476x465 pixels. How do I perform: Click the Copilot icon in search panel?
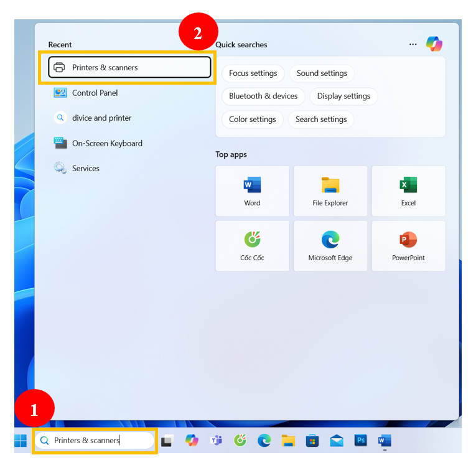point(434,44)
